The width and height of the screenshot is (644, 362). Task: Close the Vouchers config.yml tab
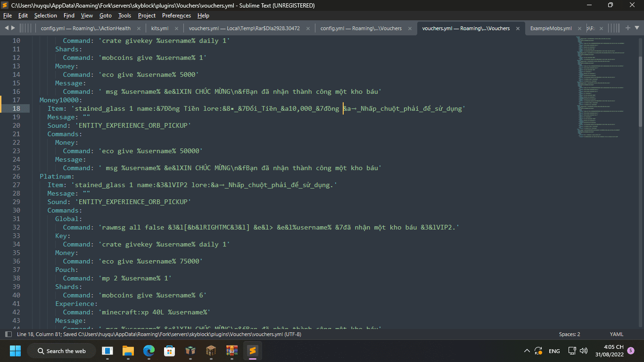[x=410, y=28]
